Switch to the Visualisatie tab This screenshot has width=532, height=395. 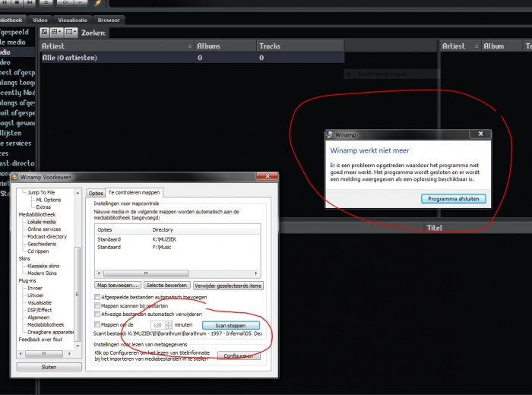point(73,20)
